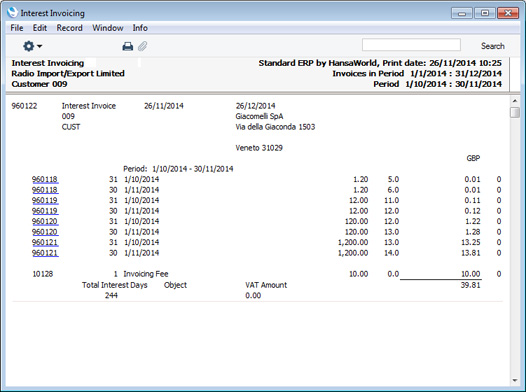Click the Customer 009 header text

click(x=39, y=84)
